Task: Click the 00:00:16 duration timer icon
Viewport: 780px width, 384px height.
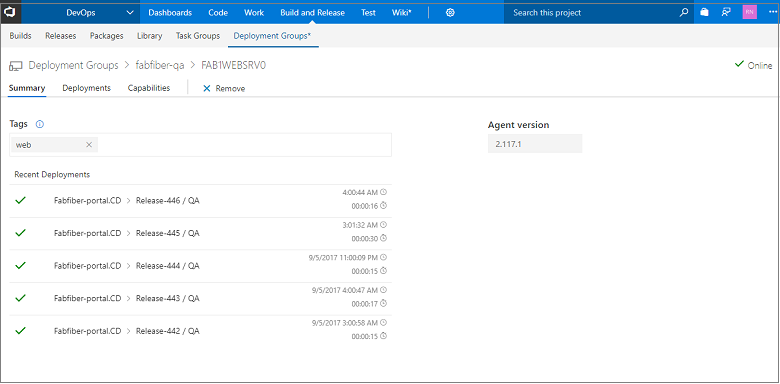Action: click(x=384, y=205)
